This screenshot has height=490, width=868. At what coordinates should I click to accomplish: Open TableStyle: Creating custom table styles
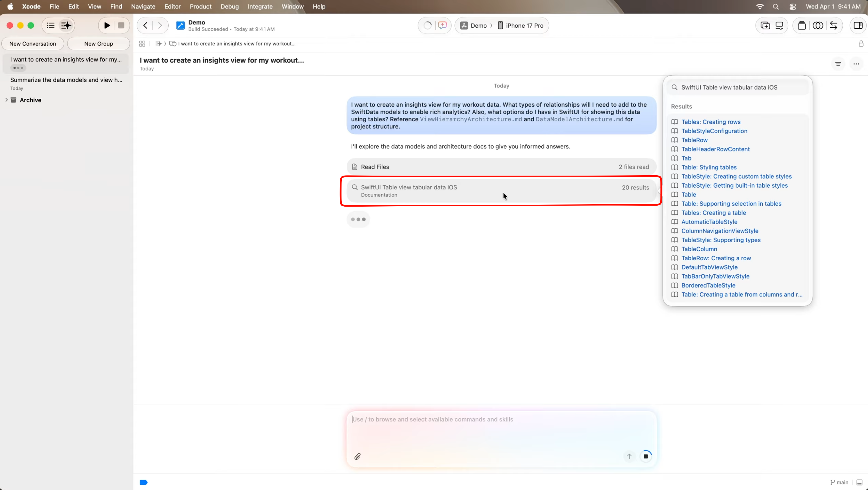point(736,176)
